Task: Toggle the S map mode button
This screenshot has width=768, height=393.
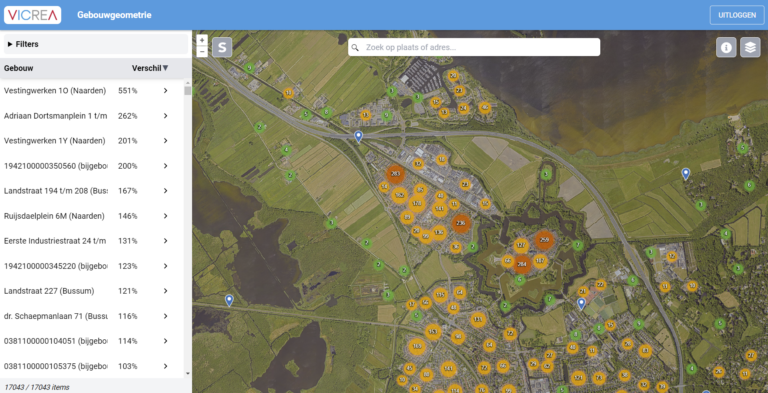Action: tap(222, 48)
